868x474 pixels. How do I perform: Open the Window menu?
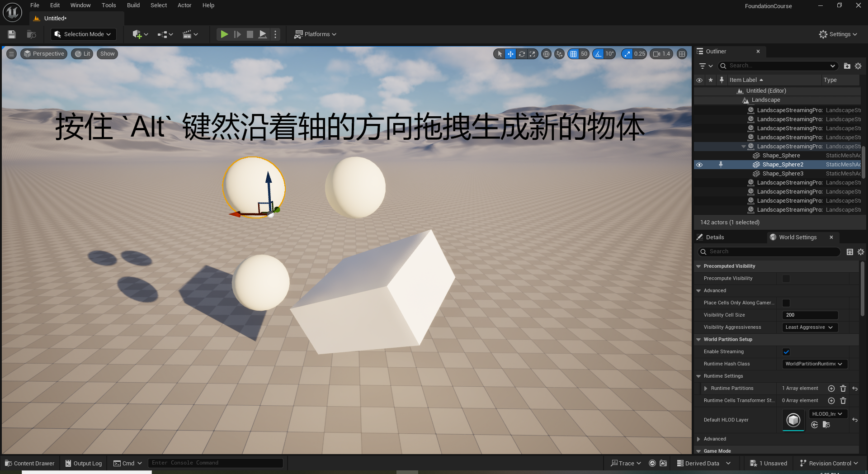(x=80, y=5)
